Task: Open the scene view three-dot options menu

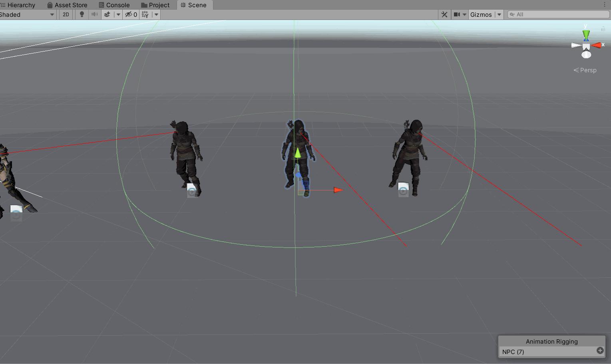Action: coord(604,4)
